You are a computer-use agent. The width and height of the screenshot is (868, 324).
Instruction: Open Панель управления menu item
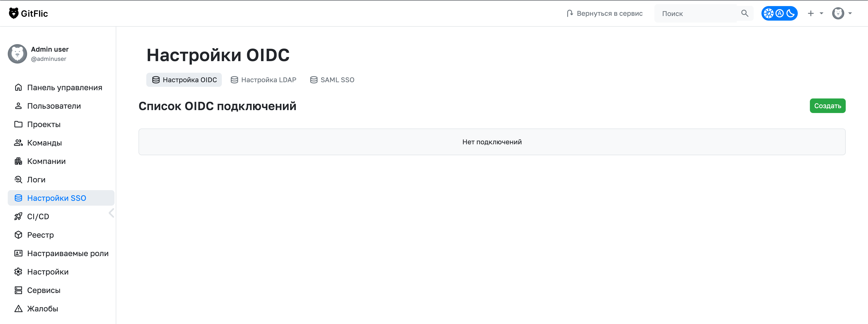point(61,87)
